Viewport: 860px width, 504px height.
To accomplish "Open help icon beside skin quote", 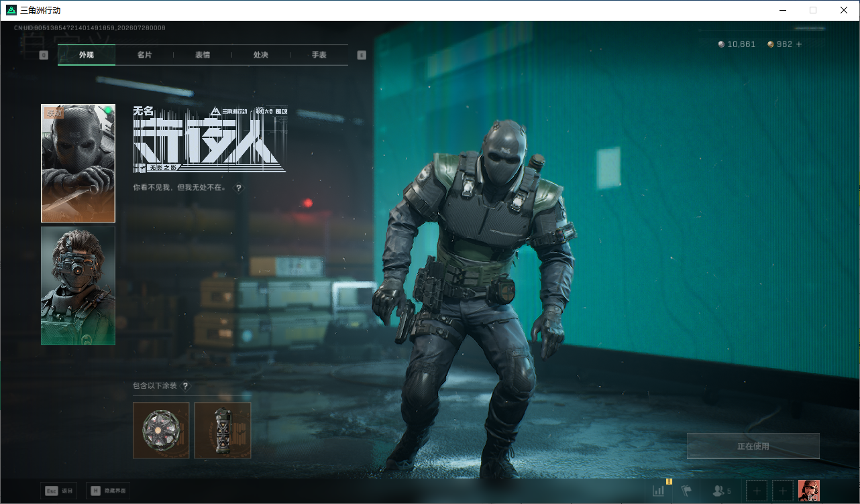I will coord(238,188).
